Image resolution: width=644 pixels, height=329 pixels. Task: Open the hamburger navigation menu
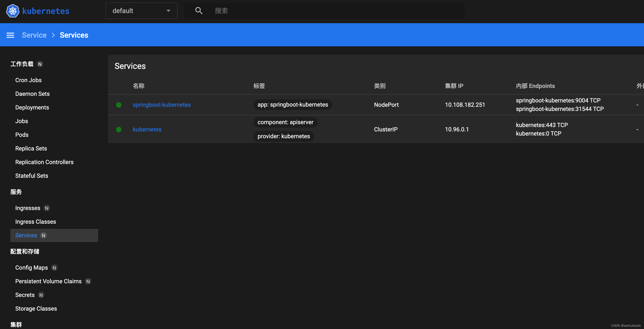point(10,35)
